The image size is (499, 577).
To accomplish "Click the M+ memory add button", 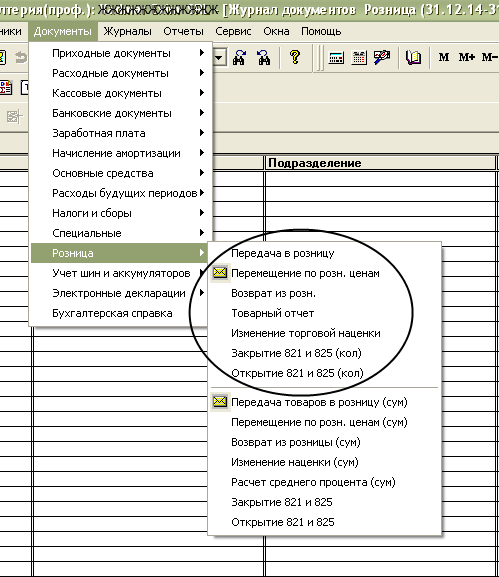I will 467,57.
